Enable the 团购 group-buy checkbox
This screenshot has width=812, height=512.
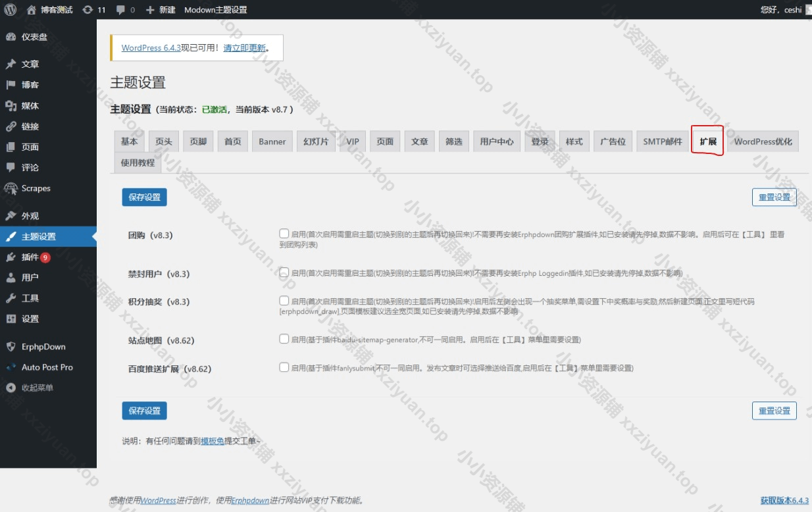[284, 234]
